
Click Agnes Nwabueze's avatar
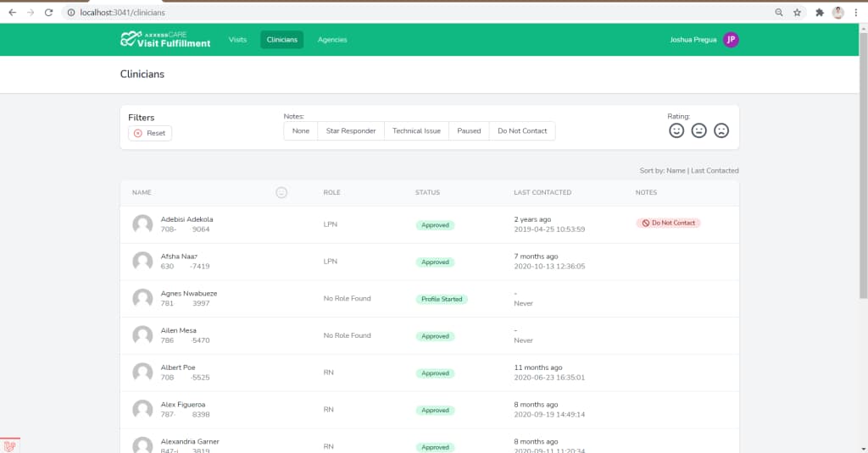point(142,299)
